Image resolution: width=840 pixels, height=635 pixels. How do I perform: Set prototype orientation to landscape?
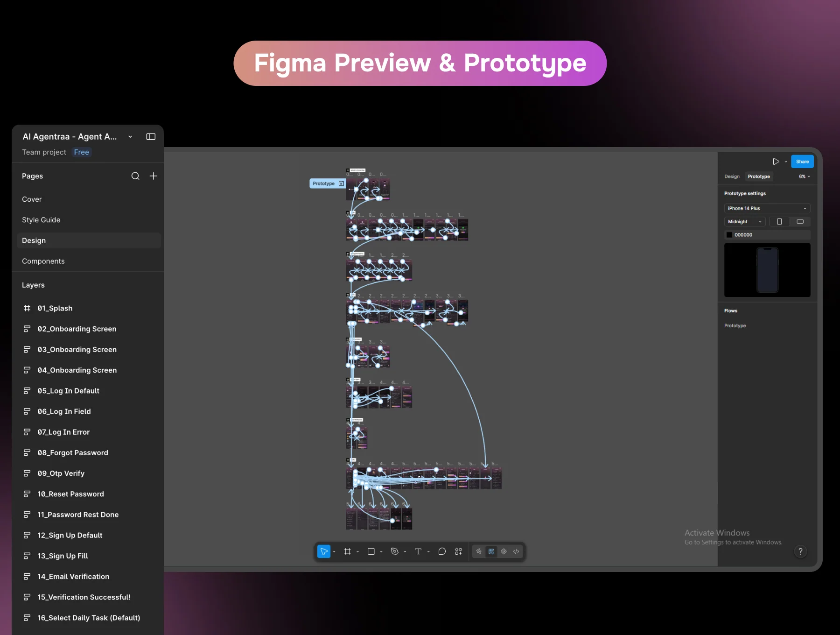coord(800,222)
